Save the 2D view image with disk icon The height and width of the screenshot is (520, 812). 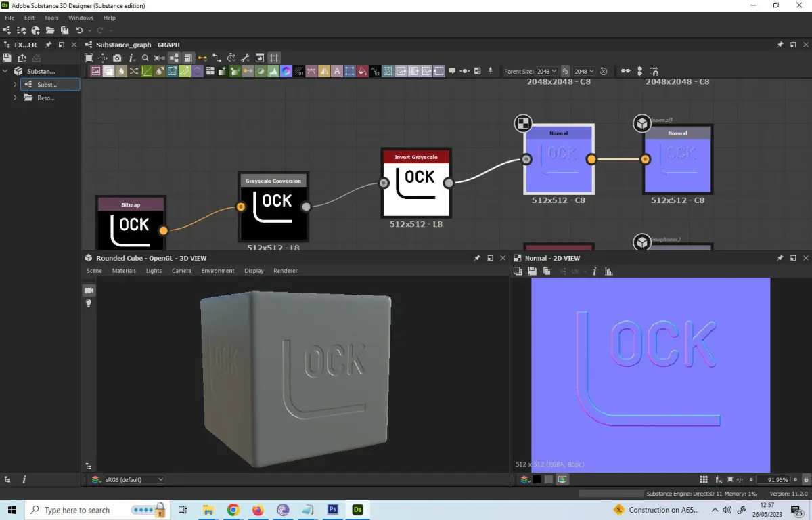[533, 272]
